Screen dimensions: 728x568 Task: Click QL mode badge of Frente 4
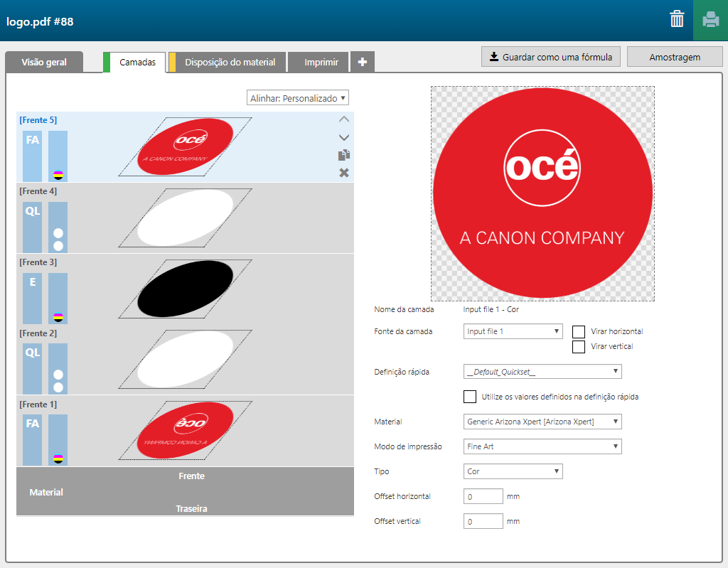[x=33, y=227]
